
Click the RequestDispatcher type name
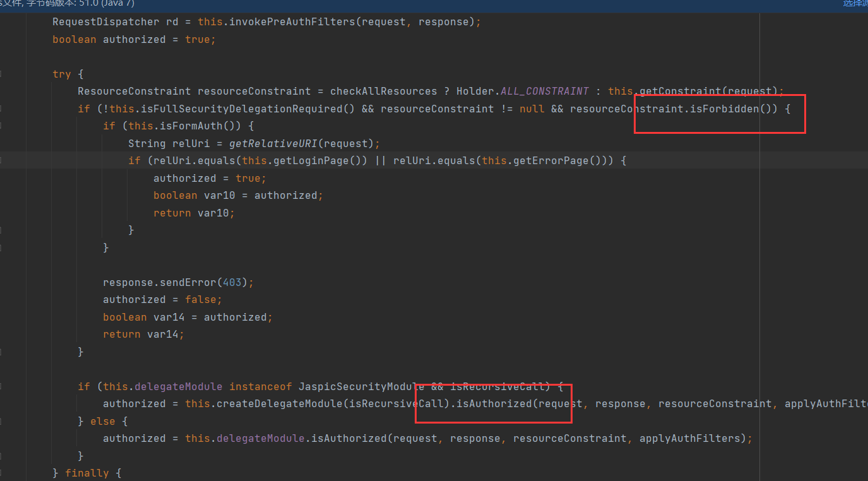(106, 22)
